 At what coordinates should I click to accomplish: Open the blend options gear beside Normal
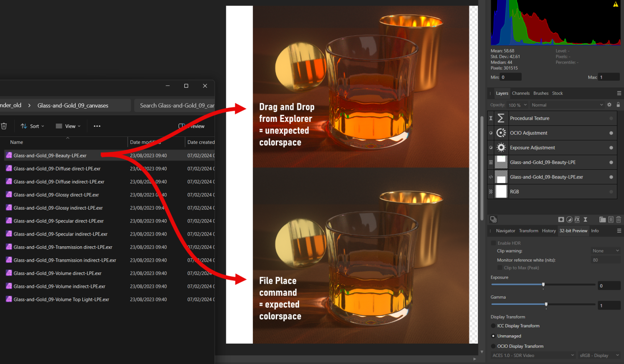pos(609,105)
